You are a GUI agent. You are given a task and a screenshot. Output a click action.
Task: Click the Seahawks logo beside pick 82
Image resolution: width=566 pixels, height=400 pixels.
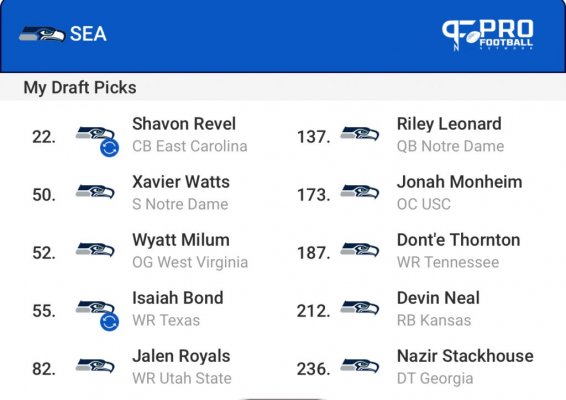pos(95,366)
